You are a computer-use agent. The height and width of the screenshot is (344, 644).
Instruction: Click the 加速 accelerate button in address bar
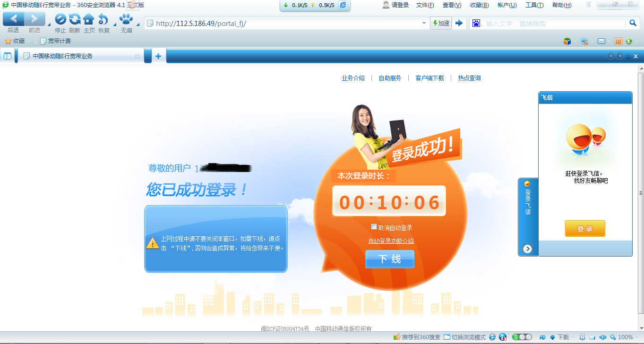point(441,23)
